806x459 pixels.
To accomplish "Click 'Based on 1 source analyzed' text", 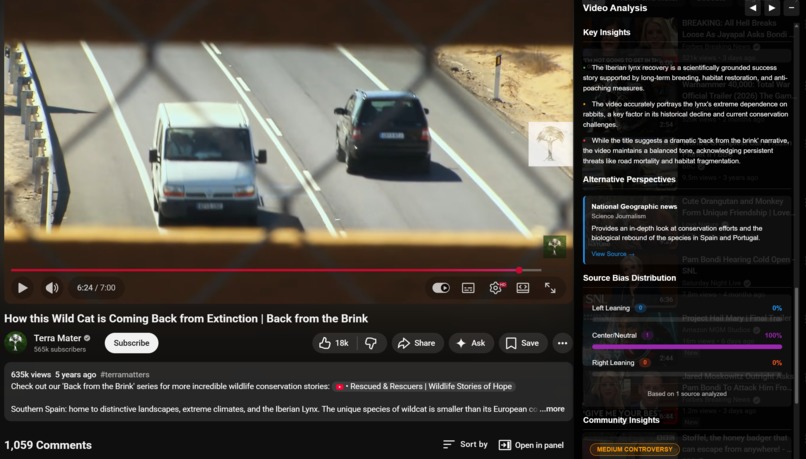I will tap(687, 394).
